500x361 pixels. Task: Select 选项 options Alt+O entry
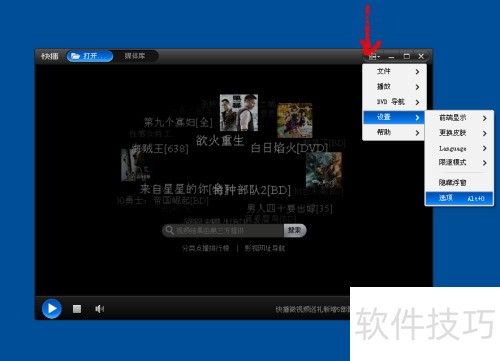pyautogui.click(x=459, y=198)
